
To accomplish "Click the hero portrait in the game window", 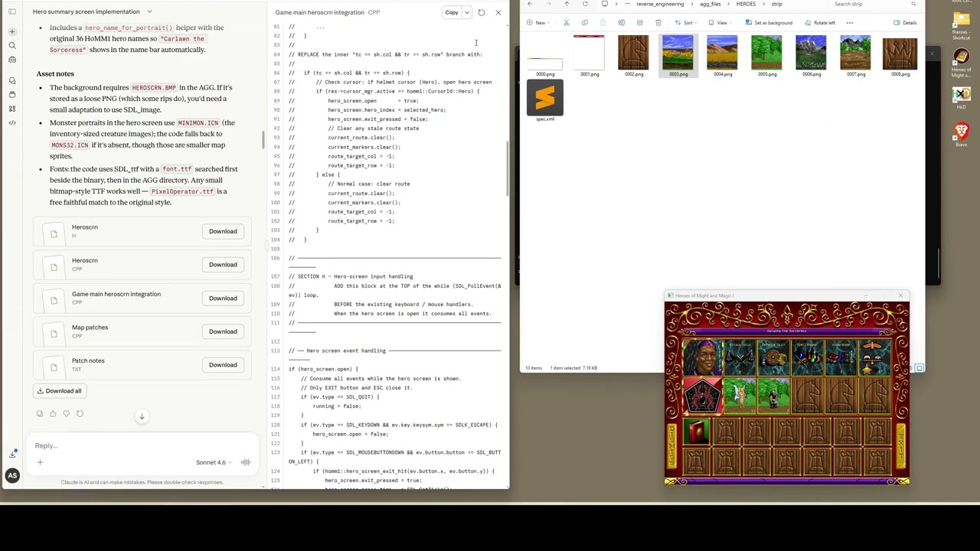I will (702, 358).
